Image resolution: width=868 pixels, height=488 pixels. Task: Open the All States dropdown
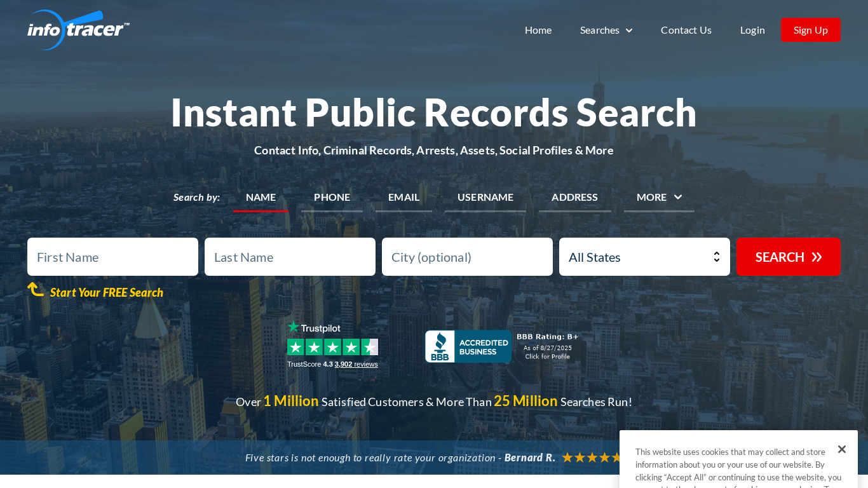point(644,257)
